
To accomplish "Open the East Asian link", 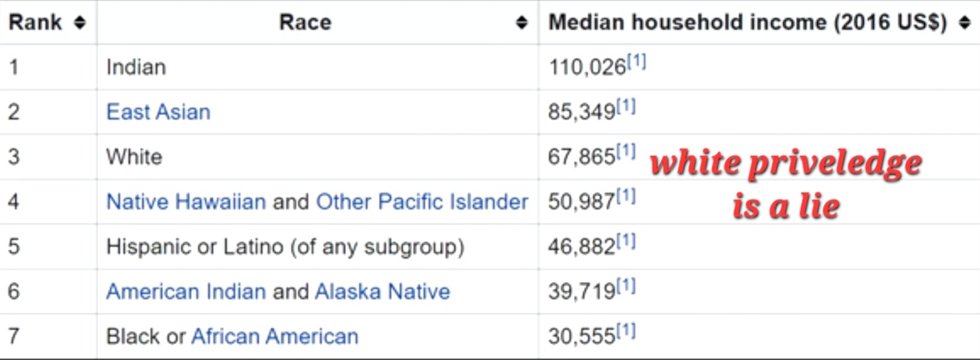I will [x=158, y=112].
